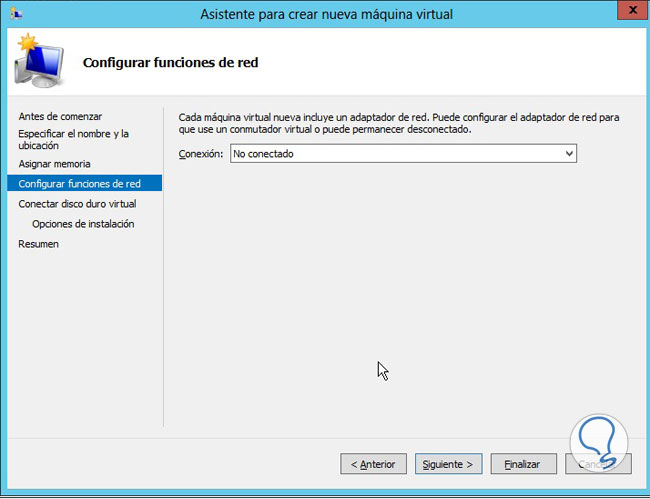Click the network adapter description paragraph

click(x=398, y=123)
